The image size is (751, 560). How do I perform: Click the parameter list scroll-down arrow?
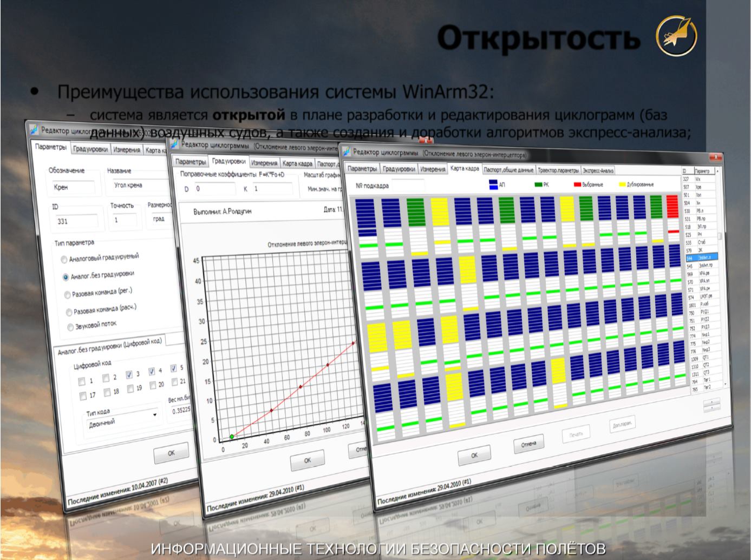tap(725, 384)
